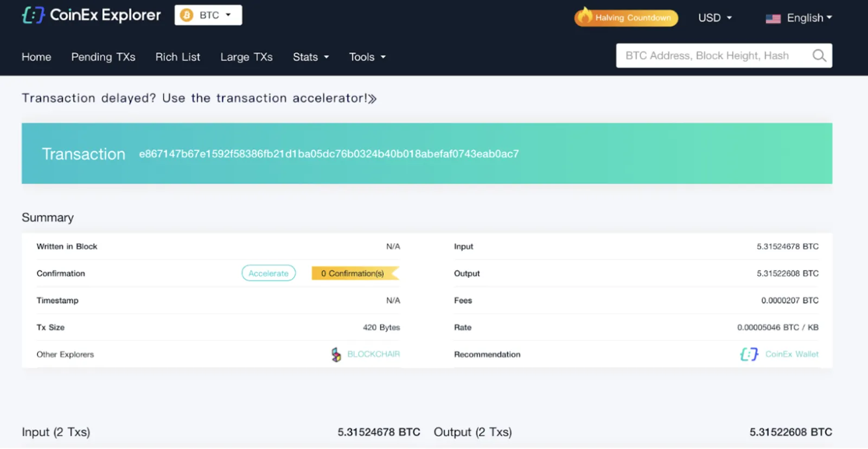Go to the Home page
This screenshot has height=449, width=868.
coord(36,57)
